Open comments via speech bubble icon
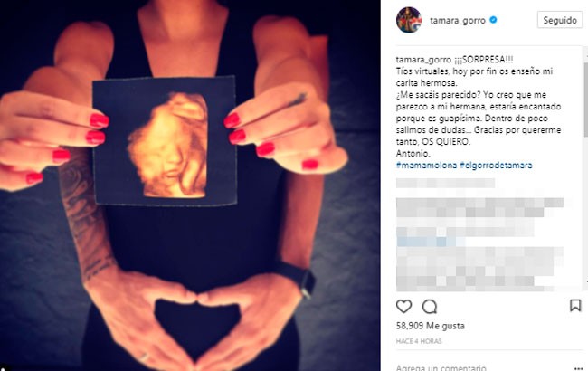 tap(430, 307)
